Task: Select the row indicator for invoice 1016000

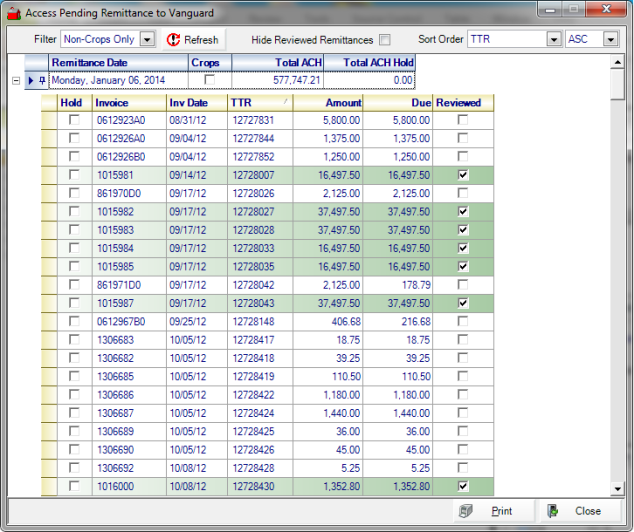Action: point(48,486)
